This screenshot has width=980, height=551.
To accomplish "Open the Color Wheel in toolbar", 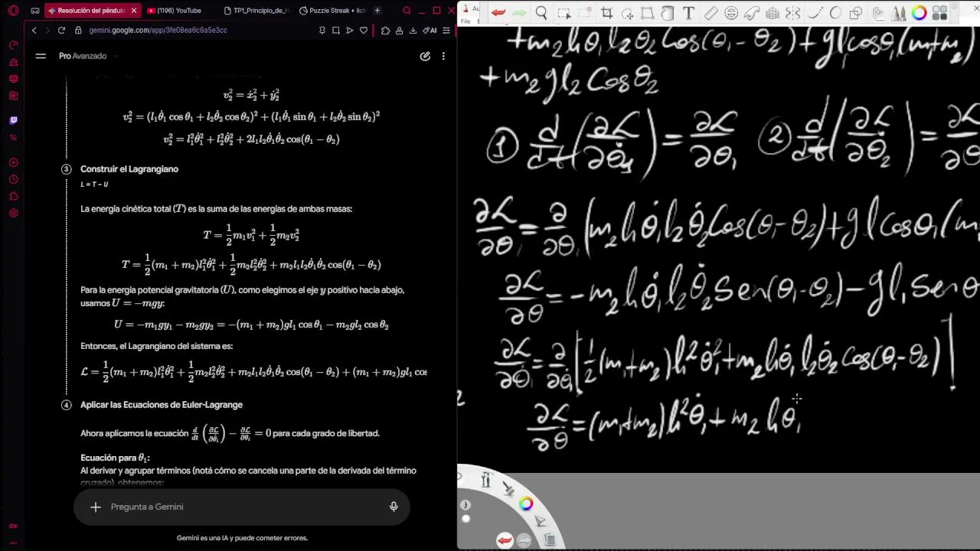I will pos(919,13).
